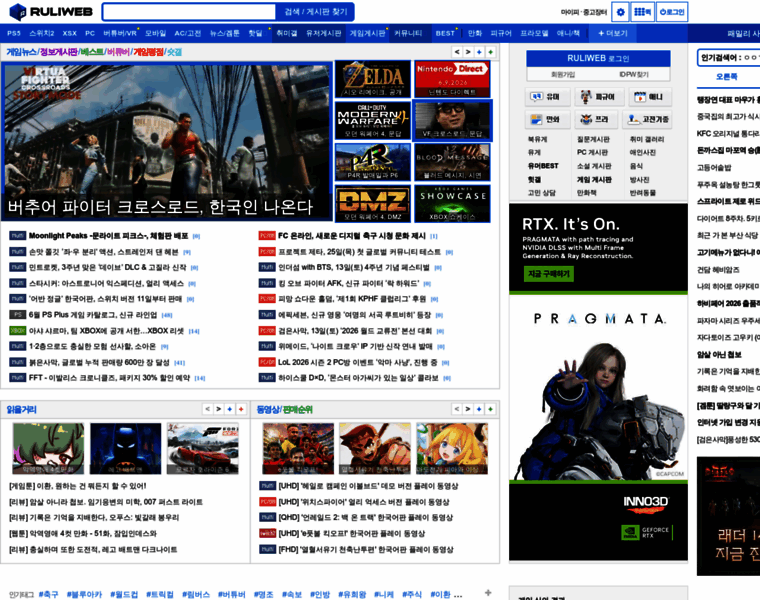Viewport: 760px width, 600px height.
Task: Open the 애니 shortcut with clapperboard icon
Action: coord(650,97)
